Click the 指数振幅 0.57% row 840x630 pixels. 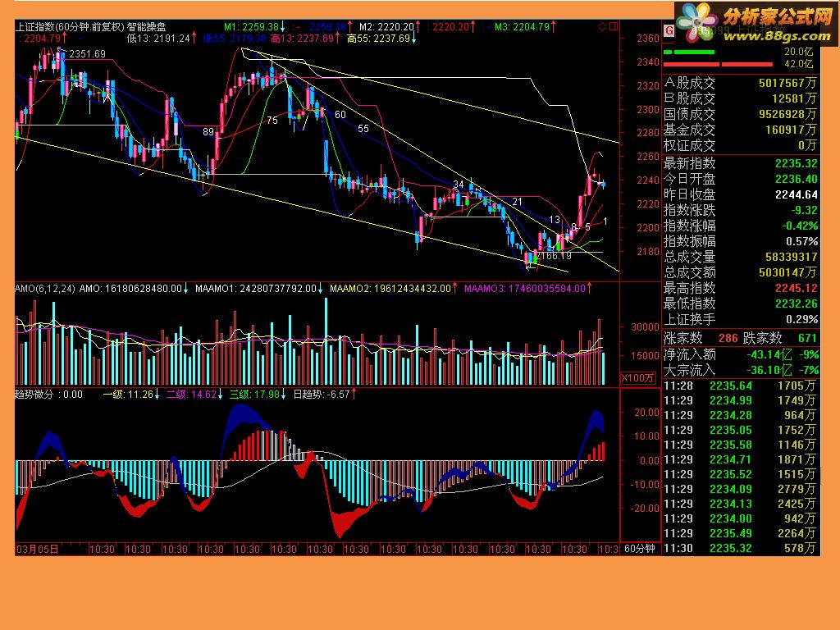point(741,241)
